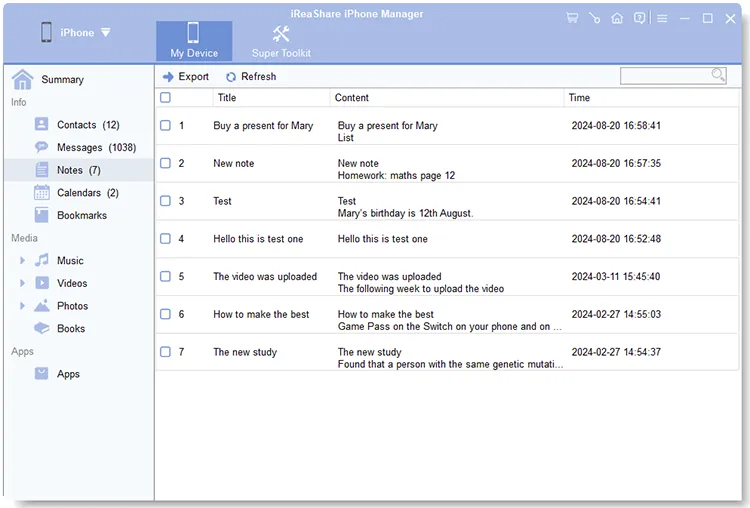Click the home icon in title bar
Screen dimensions: 750x508
click(617, 18)
